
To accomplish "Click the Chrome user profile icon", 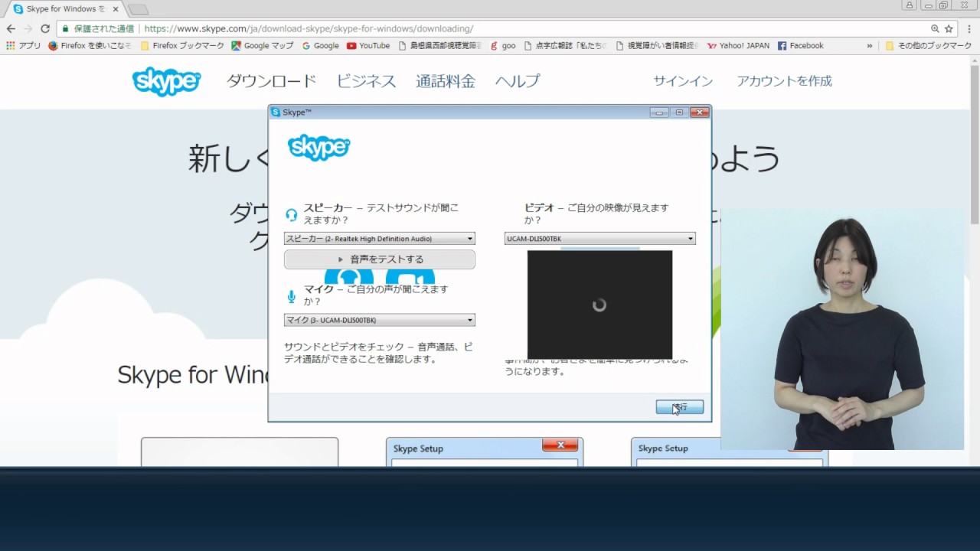I will pos(910,5).
